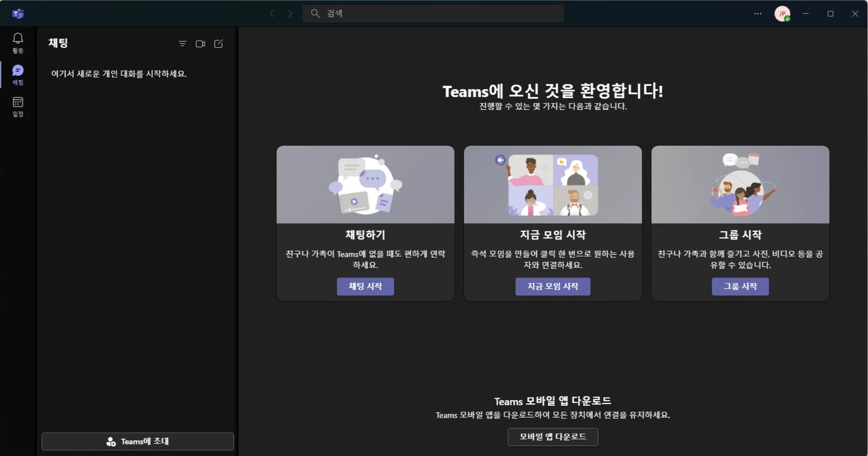Click the 모바일 앱 다운로드 button

click(x=552, y=437)
